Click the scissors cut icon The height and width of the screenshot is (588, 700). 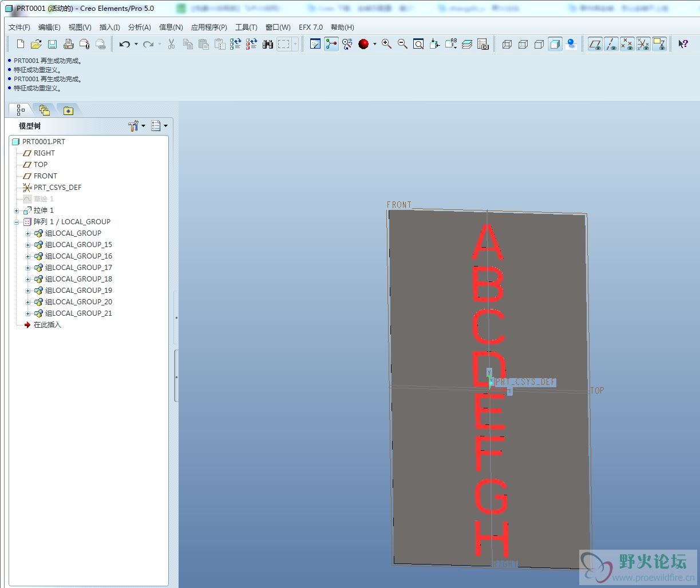[172, 44]
